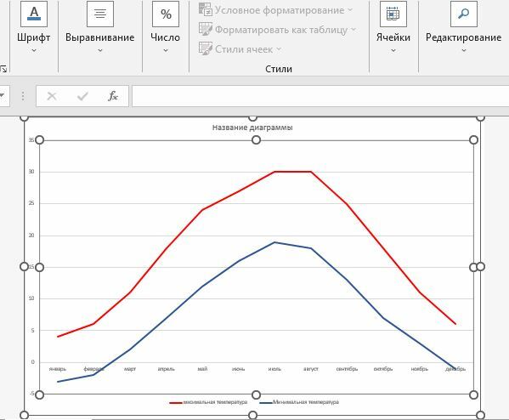Click the Выравнивание group label
The width and height of the screenshot is (509, 420).
100,37
